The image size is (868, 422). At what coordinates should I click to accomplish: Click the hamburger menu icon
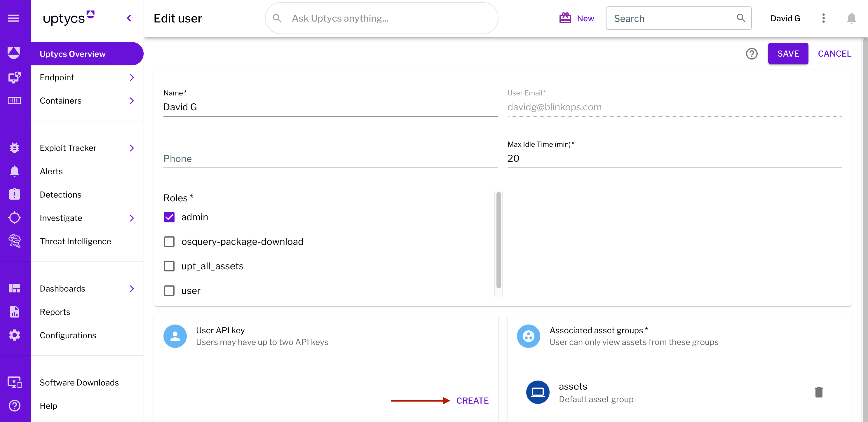click(x=13, y=18)
